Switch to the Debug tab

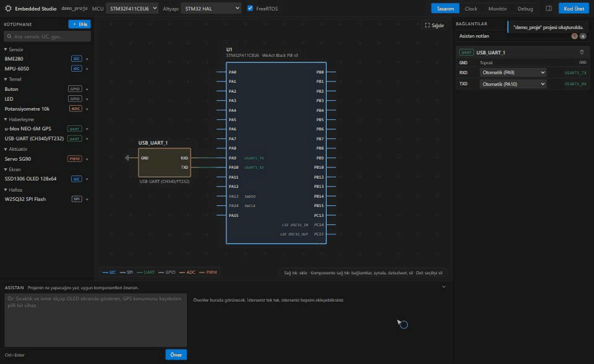525,9
